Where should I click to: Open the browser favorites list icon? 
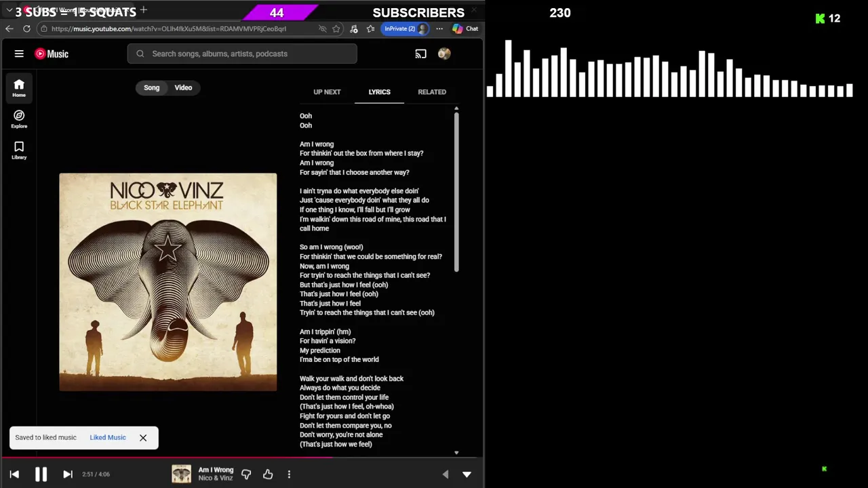370,28
